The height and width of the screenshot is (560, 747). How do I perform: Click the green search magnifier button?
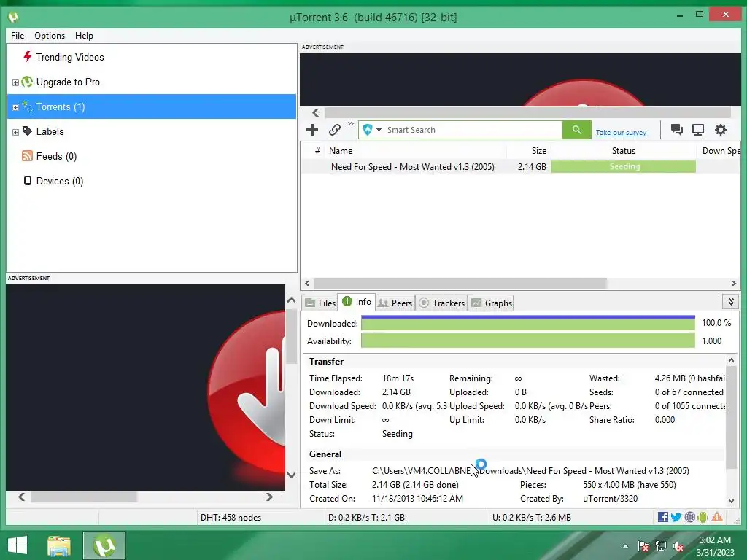(576, 130)
